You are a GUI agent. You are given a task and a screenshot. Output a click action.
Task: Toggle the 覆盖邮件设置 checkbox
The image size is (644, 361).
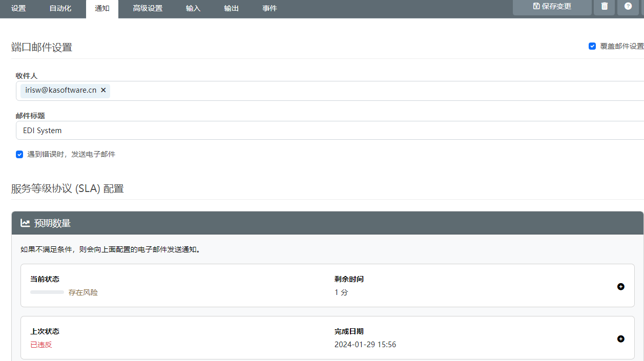592,46
